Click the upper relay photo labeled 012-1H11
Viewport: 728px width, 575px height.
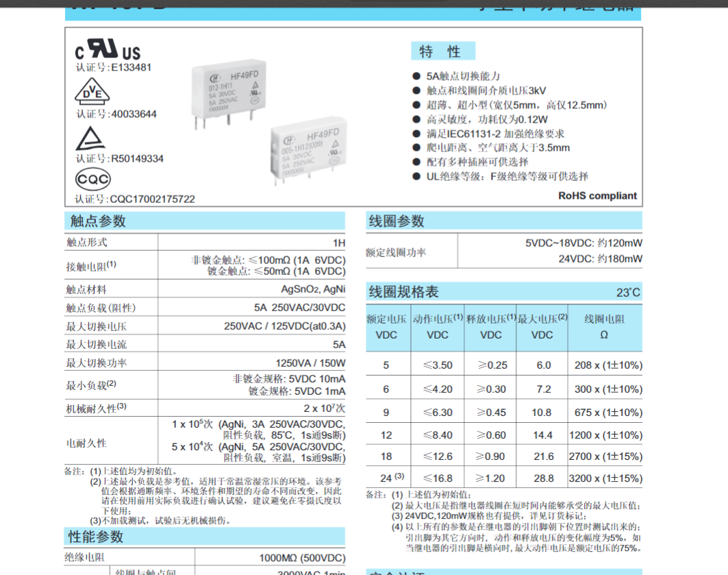click(226, 93)
